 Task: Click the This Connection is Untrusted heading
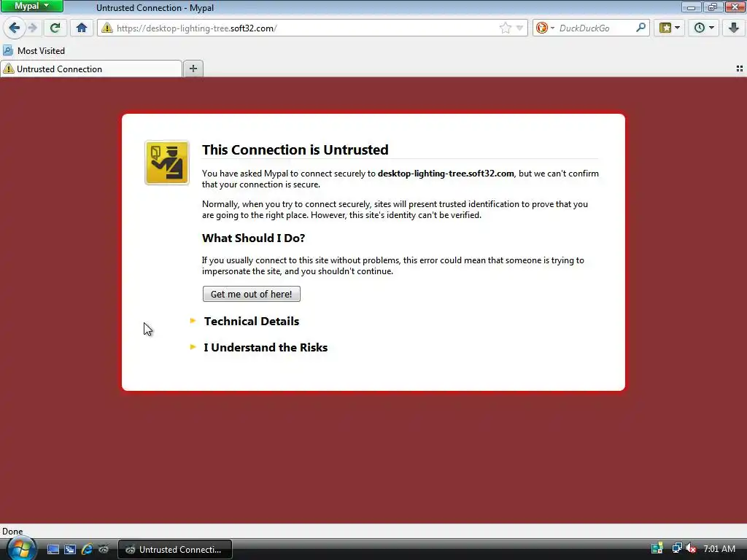click(x=295, y=149)
